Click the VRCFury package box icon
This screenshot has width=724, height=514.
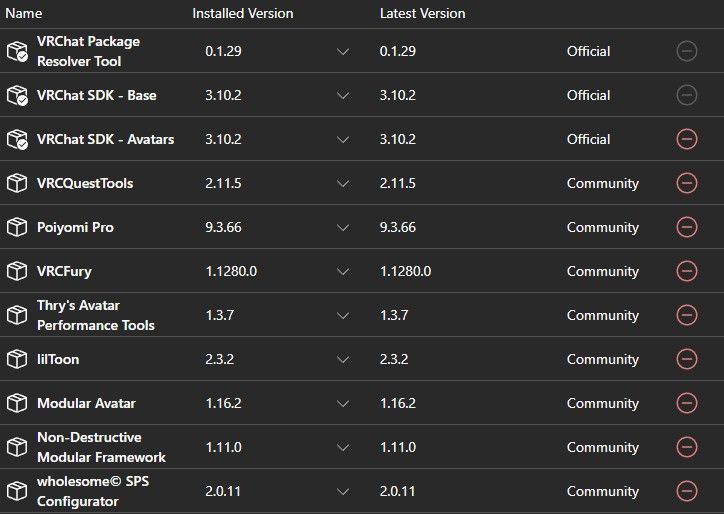tap(17, 271)
